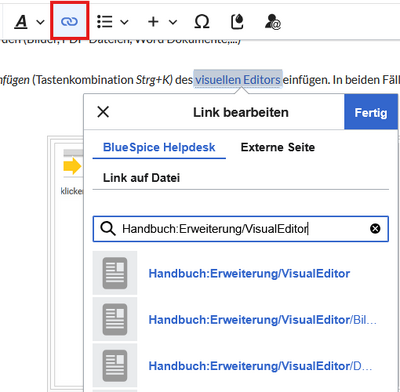Viewport: 400px width, 392px height.
Task: Switch to Externe Seite tab
Action: coord(278,147)
